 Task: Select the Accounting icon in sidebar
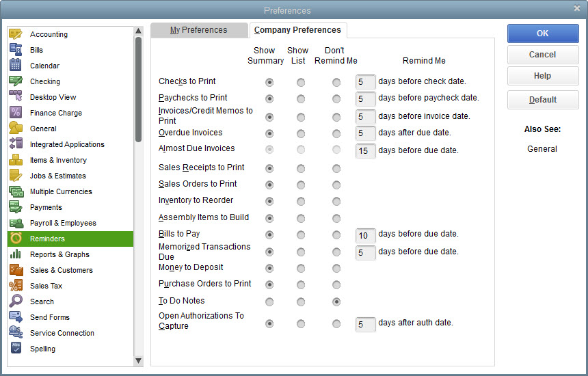[x=16, y=34]
